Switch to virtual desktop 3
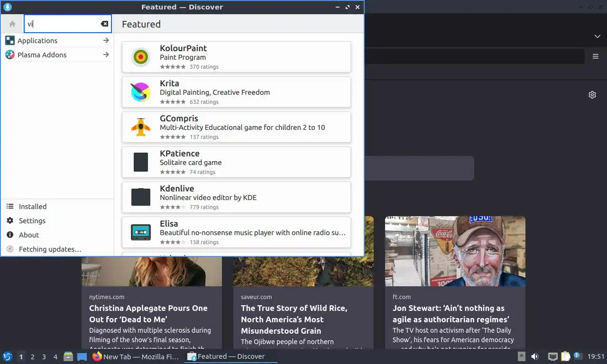The width and height of the screenshot is (607, 364). coord(44,357)
